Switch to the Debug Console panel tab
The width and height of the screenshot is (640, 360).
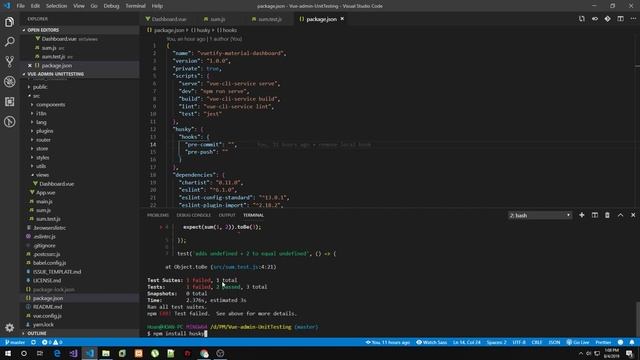point(193,215)
